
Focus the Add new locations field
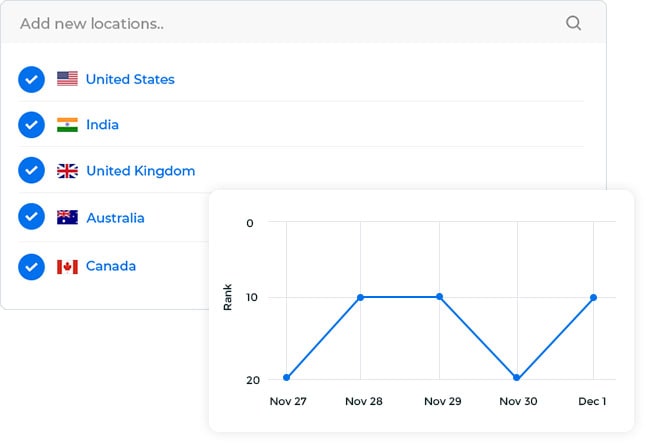coord(303,23)
